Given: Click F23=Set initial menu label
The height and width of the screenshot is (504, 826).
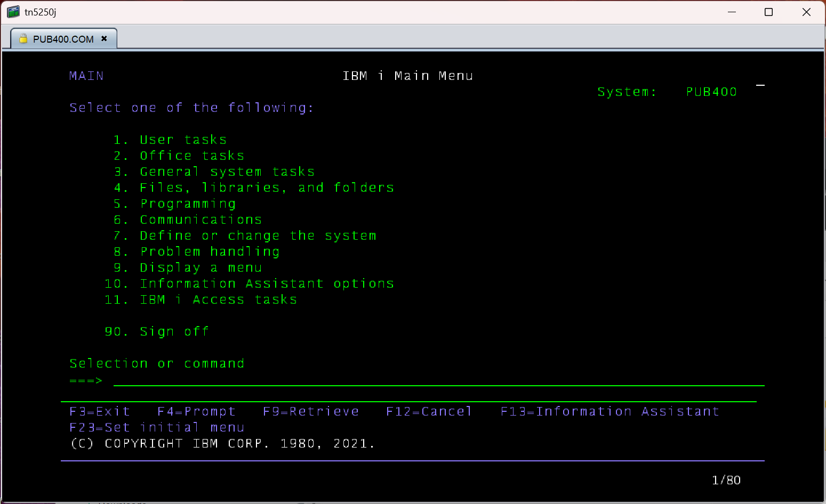Looking at the screenshot, I should (157, 427).
